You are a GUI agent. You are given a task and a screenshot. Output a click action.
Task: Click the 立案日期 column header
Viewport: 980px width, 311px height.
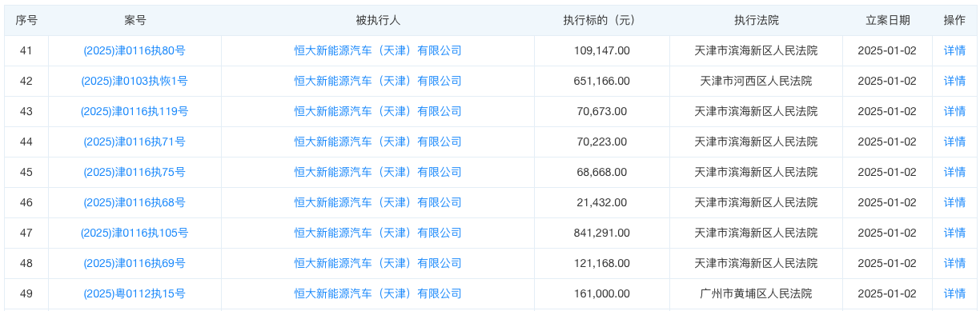pyautogui.click(x=887, y=20)
